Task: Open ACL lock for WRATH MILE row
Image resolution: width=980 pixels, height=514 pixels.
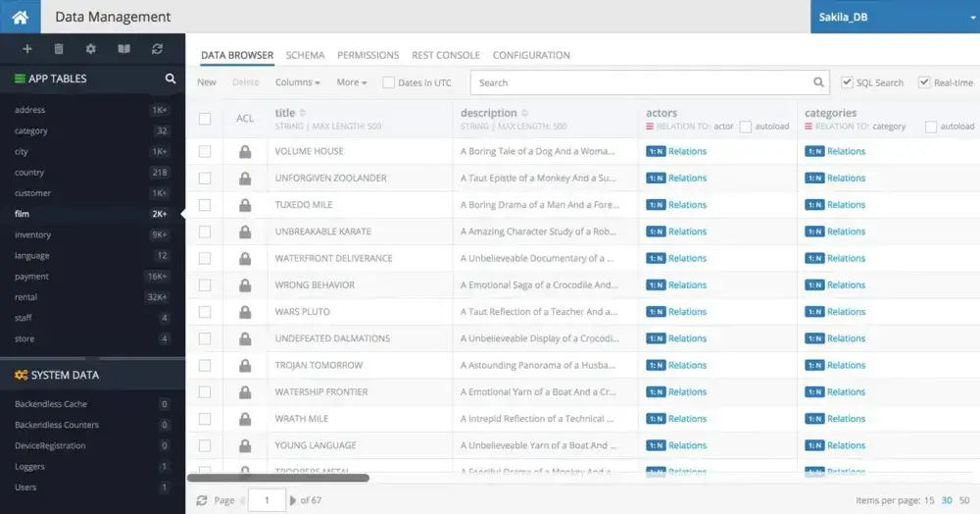Action: click(245, 419)
